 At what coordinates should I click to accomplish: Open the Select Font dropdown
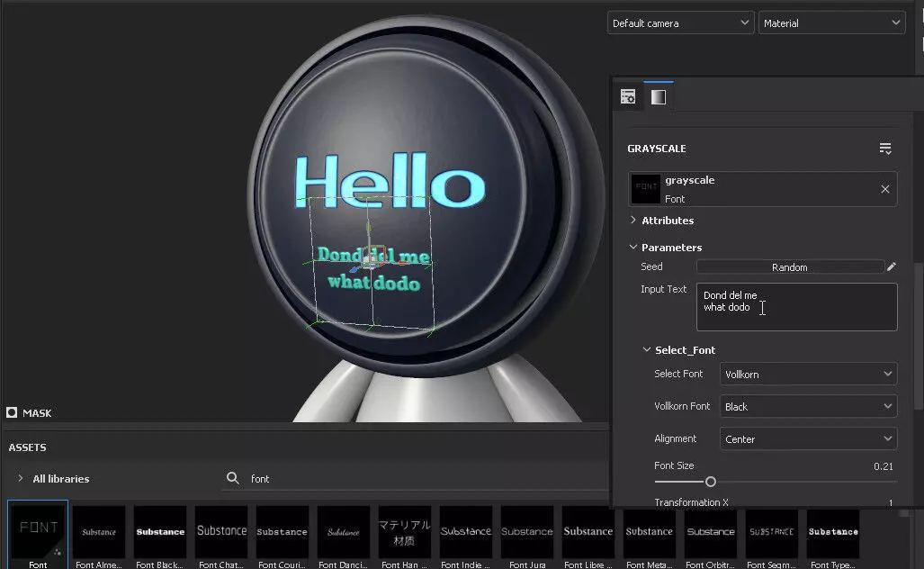pos(808,374)
